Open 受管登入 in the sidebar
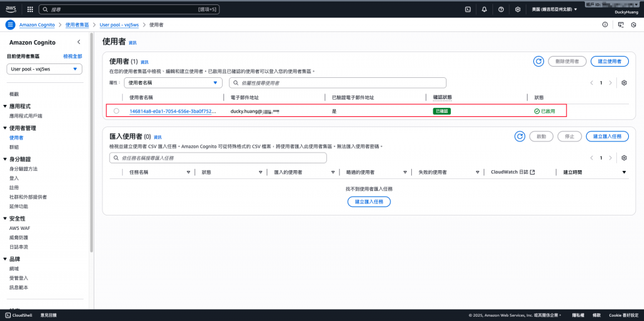The height and width of the screenshot is (321, 644). pyautogui.click(x=19, y=278)
